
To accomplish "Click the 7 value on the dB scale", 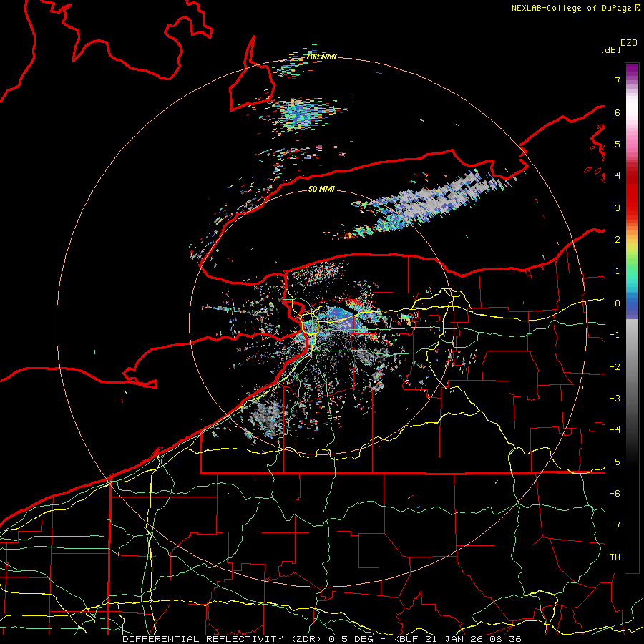I will (x=618, y=80).
